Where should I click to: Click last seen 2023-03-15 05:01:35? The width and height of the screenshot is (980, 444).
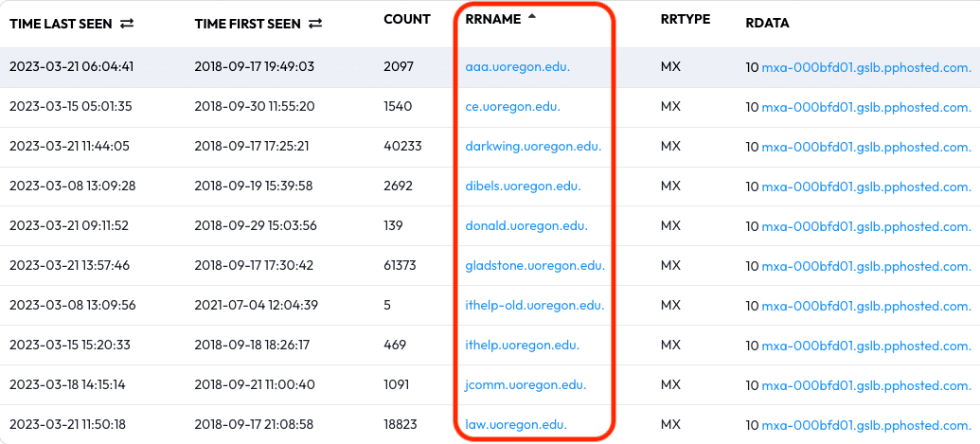tap(71, 106)
